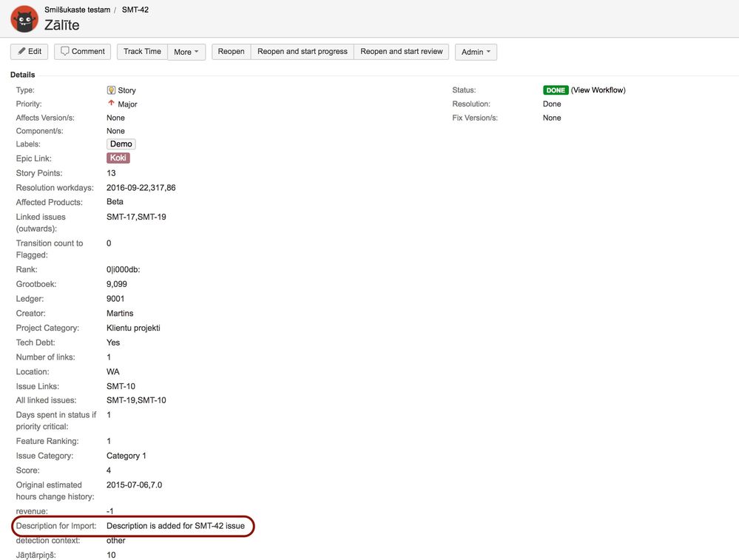Click revenue value -1
The height and width of the screenshot is (560, 739).
109,511
